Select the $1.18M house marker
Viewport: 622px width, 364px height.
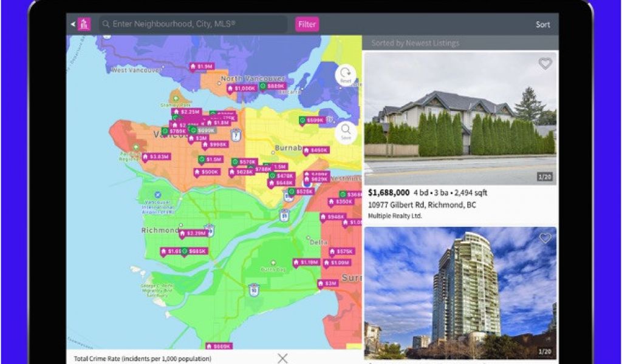307,262
